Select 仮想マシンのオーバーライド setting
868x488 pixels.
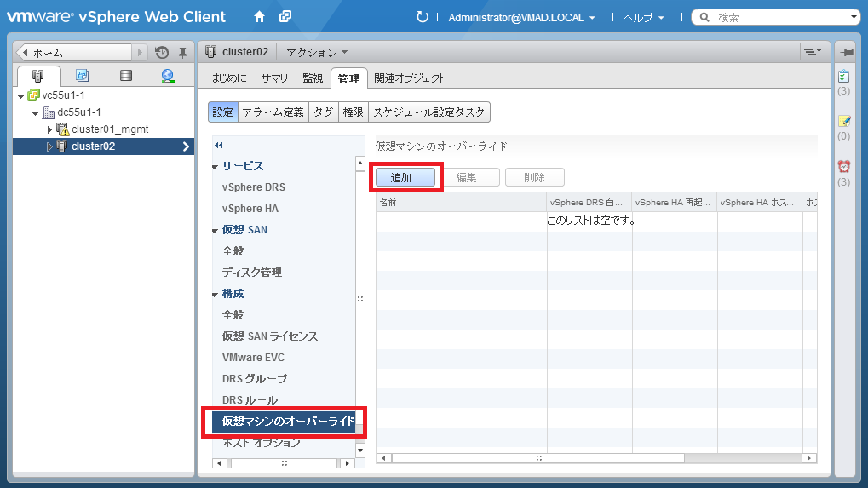click(284, 422)
